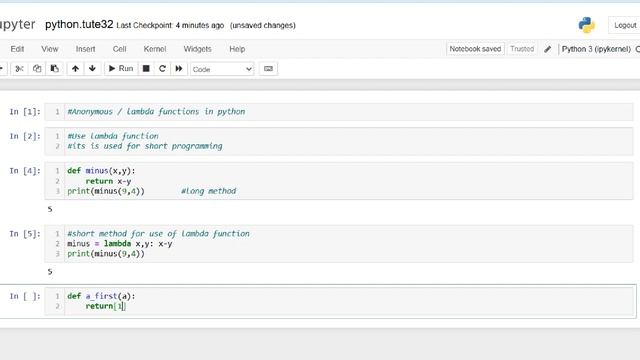Click the Notebook saved notification

click(x=475, y=49)
